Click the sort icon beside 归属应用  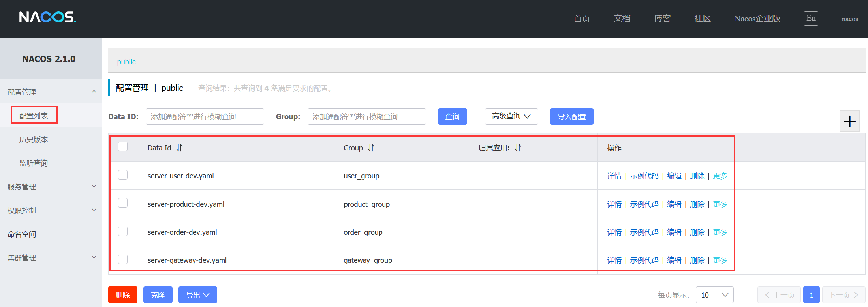point(518,148)
